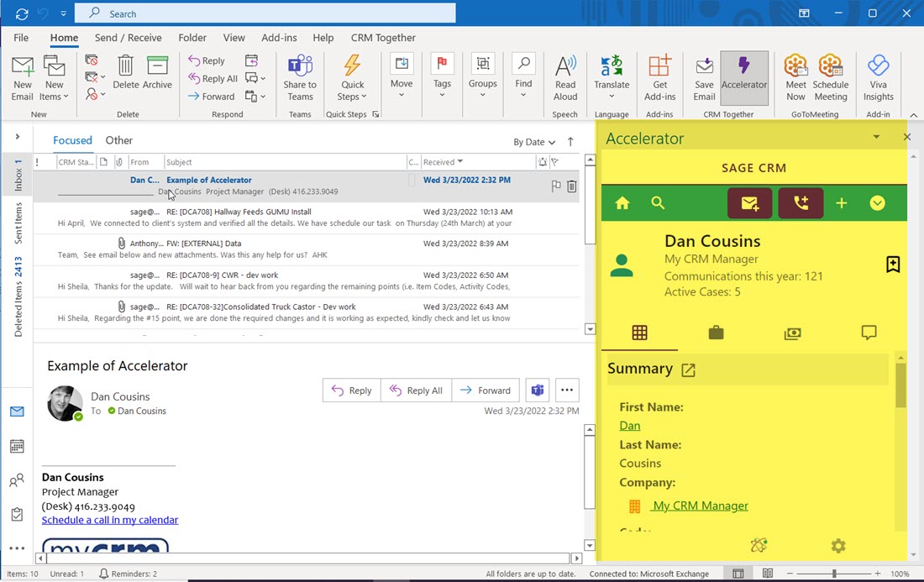The image size is (924, 582).
Task: Share the email to Teams
Action: pyautogui.click(x=300, y=78)
